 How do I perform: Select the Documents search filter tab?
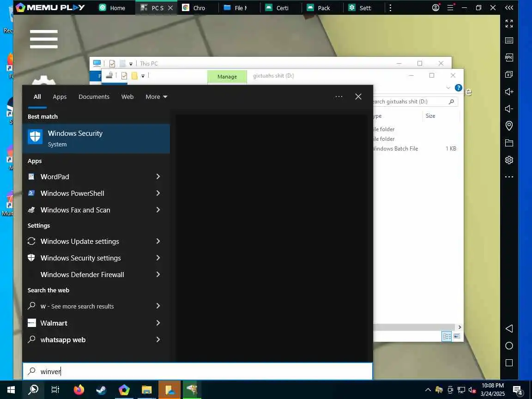click(94, 97)
